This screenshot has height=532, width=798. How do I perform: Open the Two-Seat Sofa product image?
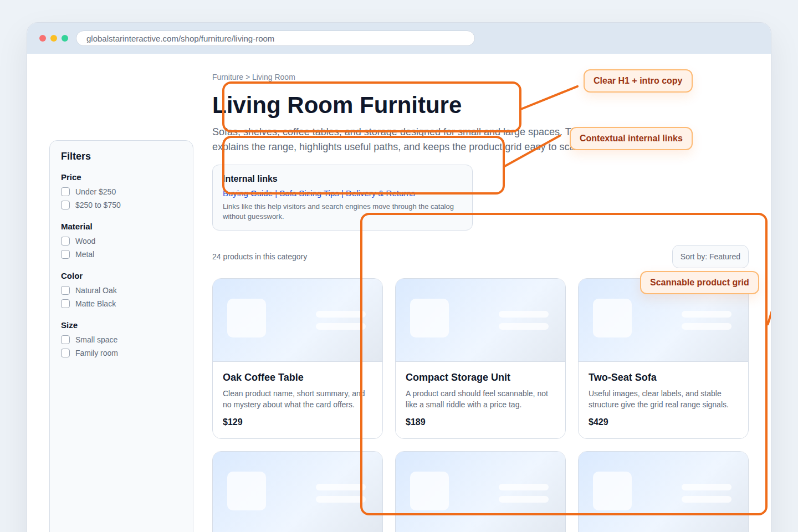coord(663,320)
